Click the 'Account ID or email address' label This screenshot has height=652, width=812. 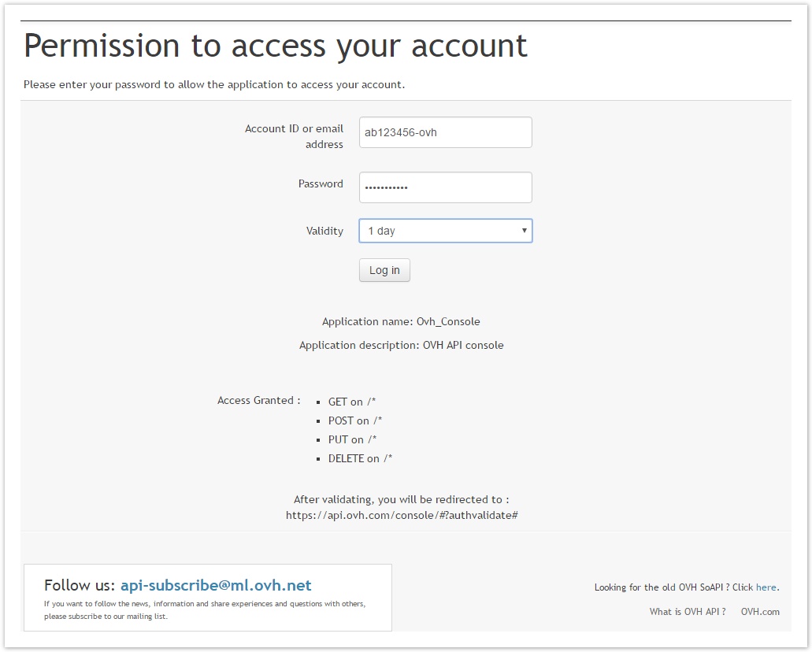click(x=294, y=136)
